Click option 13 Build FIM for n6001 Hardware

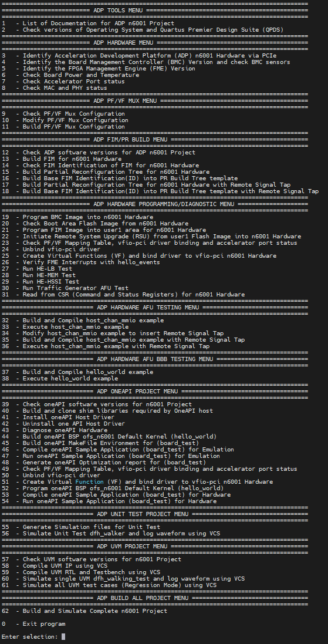(62, 159)
